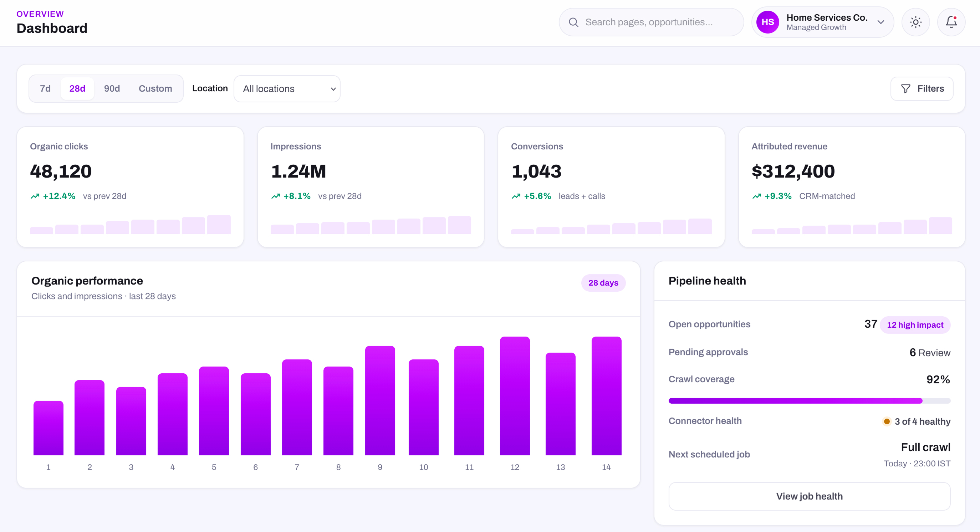Select the 28d date range

(77, 88)
